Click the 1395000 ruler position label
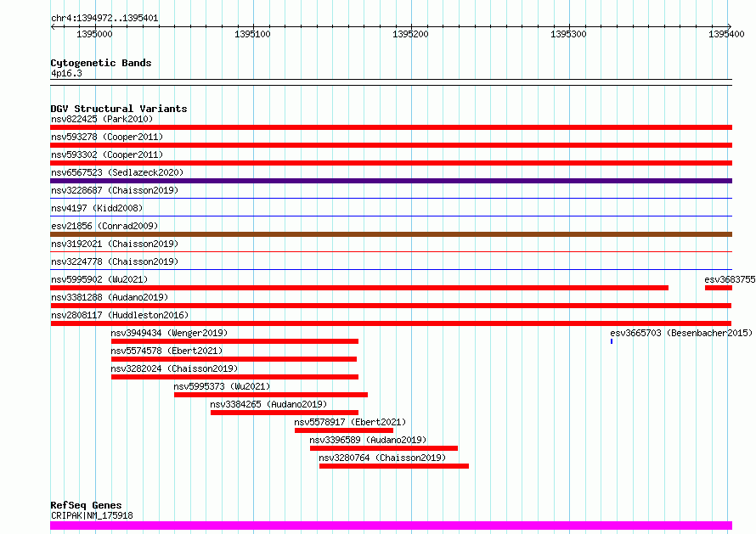 tap(94, 34)
